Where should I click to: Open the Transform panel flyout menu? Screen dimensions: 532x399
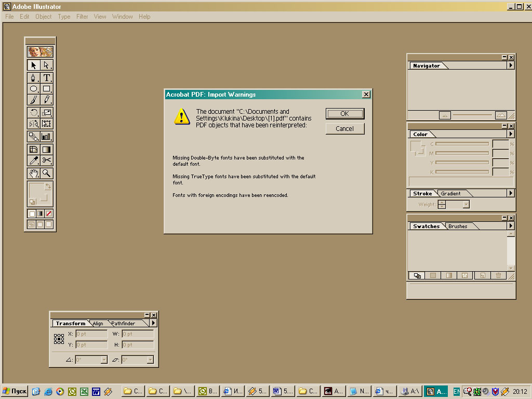pos(153,323)
